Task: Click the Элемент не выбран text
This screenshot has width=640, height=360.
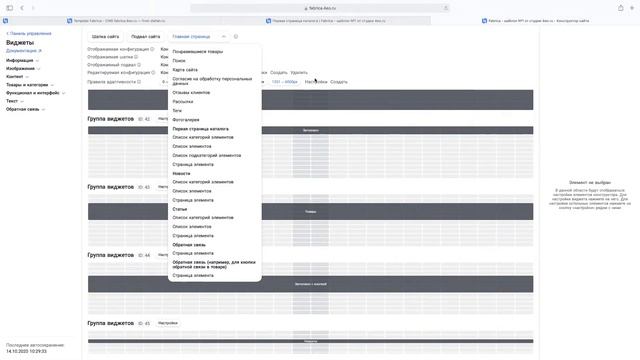Action: [590, 182]
